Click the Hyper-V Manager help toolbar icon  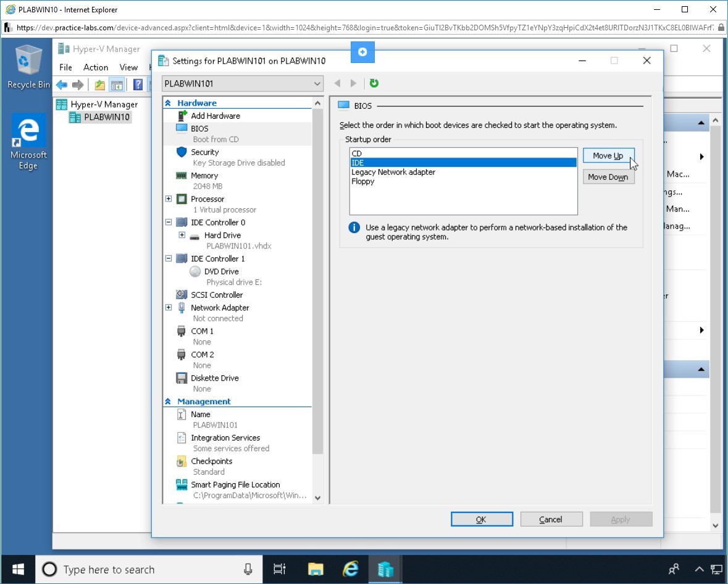coord(138,85)
